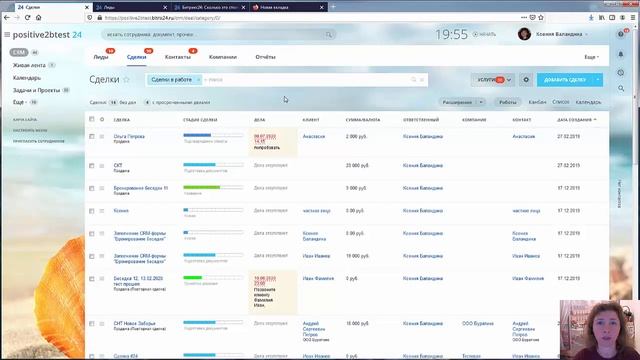Open the page actions three-dots in address bar
Image resolution: width=640 pixels, height=360 pixels.
(x=524, y=18)
